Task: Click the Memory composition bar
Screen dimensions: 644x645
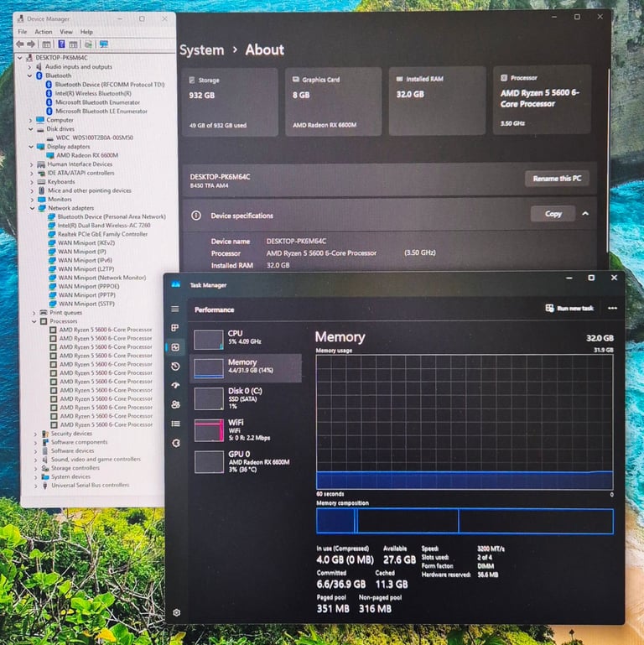Action: click(x=465, y=521)
